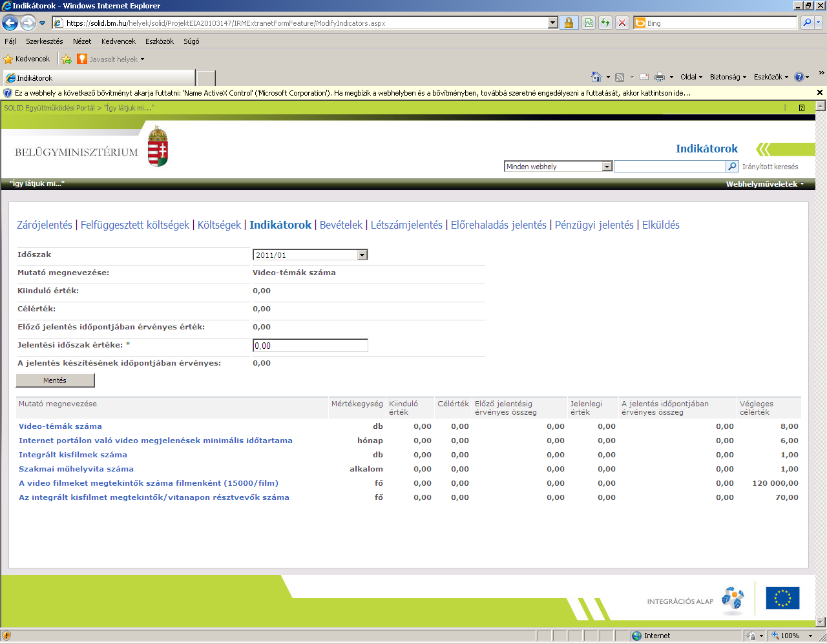Open the Eszközök menu in menu bar
The image size is (827, 644).
tap(160, 41)
